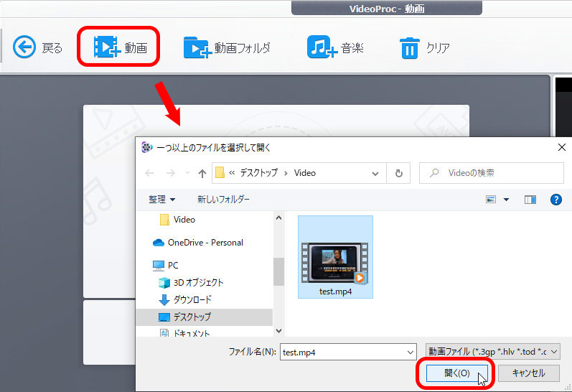Viewport: 572px width, 392px height.
Task: Click the up-directory arrow in dialog
Action: [202, 173]
